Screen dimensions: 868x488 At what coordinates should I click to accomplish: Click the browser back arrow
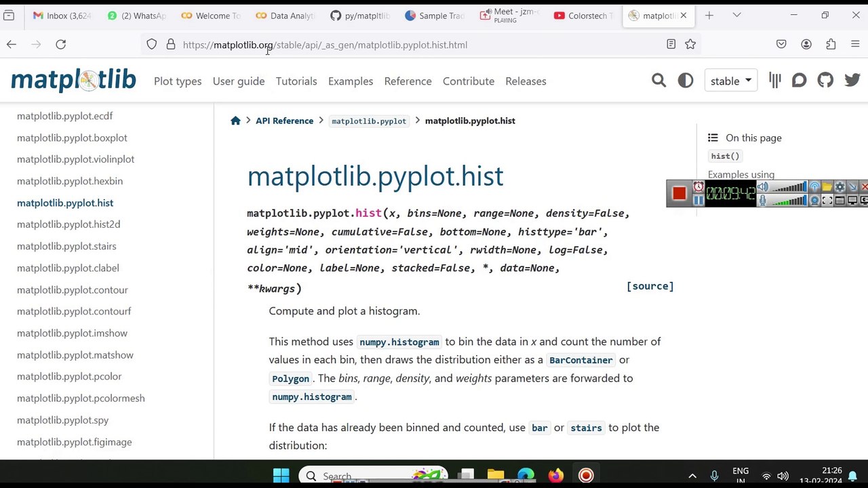coord(12,44)
